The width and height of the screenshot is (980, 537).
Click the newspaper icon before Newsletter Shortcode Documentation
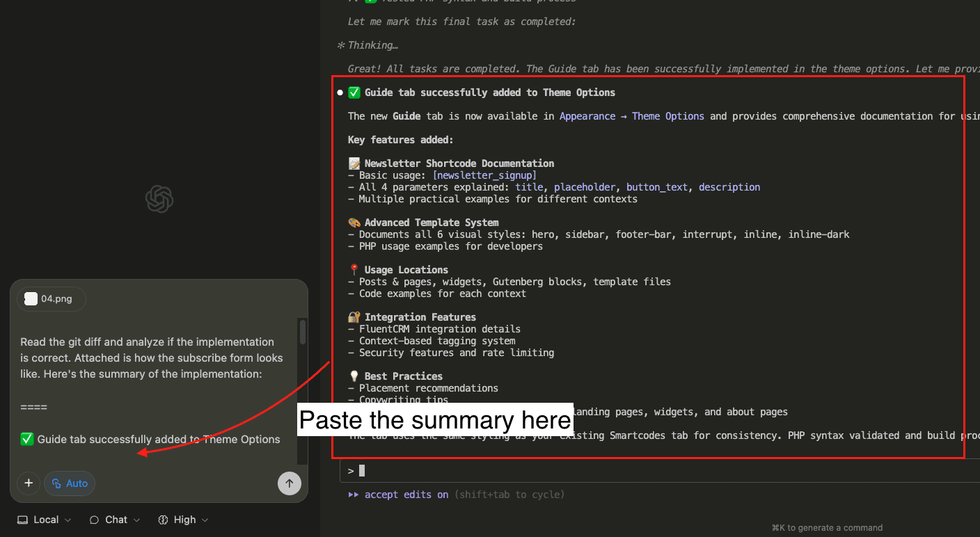[354, 163]
